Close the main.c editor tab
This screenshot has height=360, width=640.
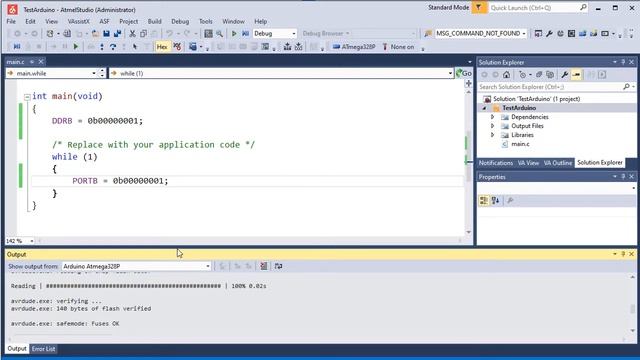coord(41,62)
